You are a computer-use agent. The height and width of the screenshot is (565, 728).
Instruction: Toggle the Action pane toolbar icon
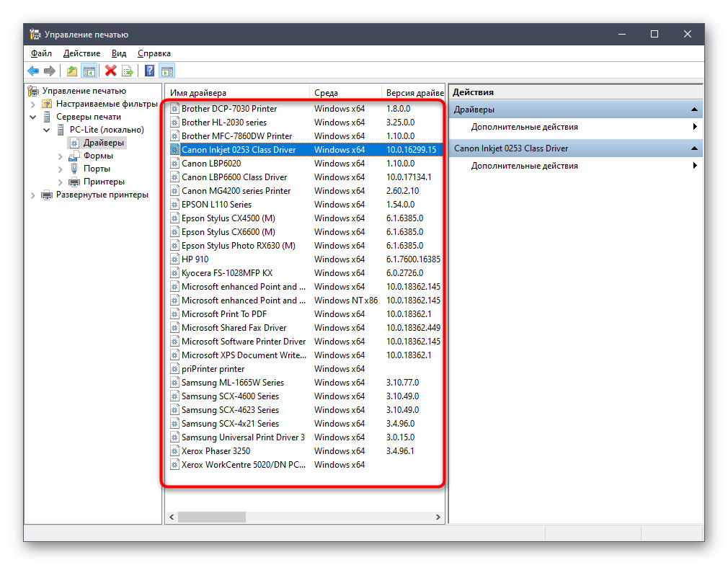click(167, 71)
